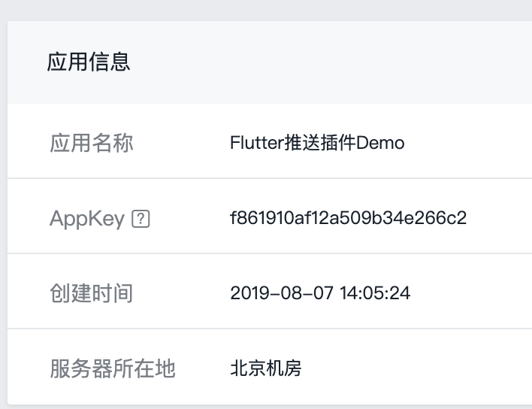
Task: Click the 创建时间 field label
Action: 92,293
